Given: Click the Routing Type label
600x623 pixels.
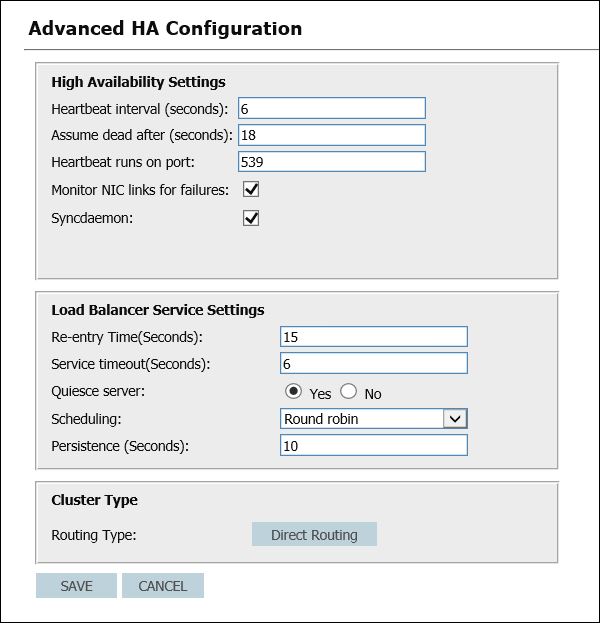Looking at the screenshot, I should click(94, 535).
